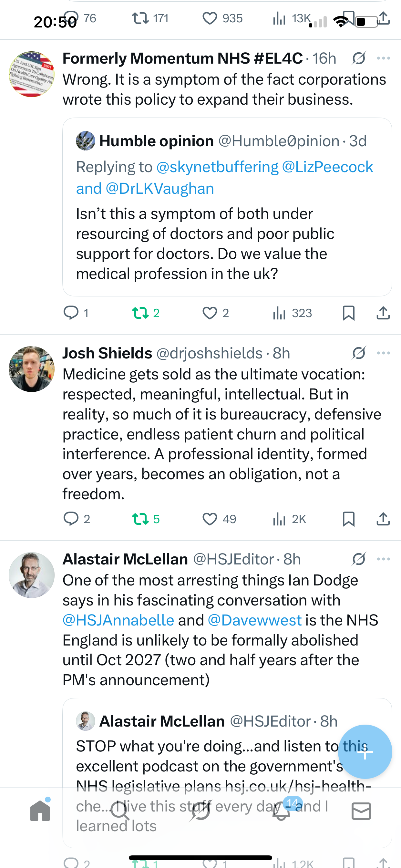Open Josh Shields profile picture

point(32,369)
